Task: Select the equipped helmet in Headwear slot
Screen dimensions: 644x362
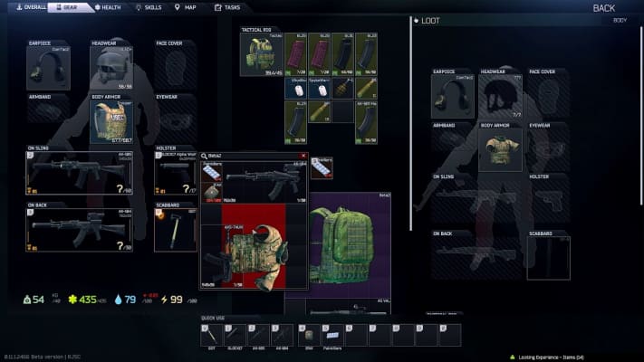Action: [x=111, y=68]
